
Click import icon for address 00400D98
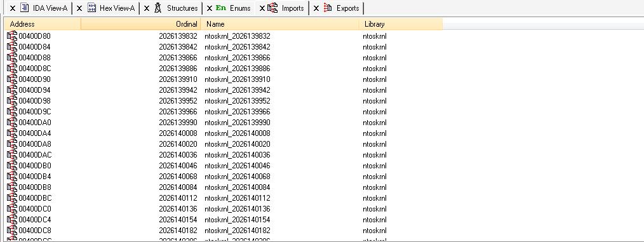[12, 100]
